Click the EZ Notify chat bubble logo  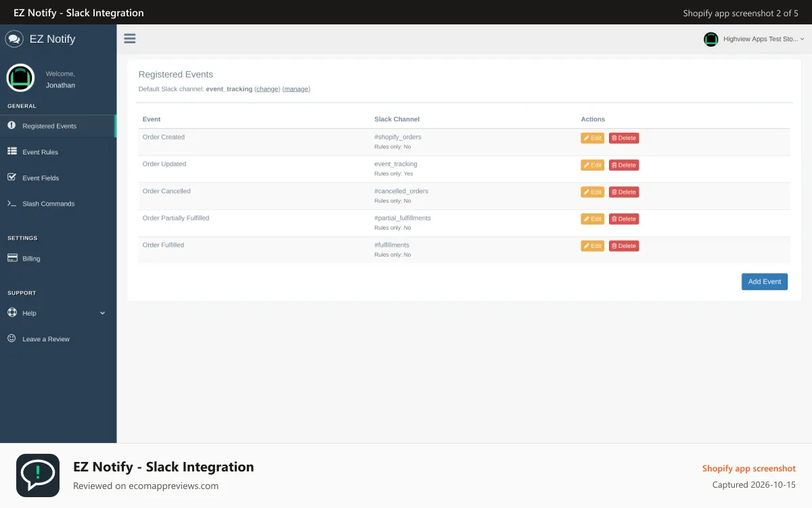(14, 39)
